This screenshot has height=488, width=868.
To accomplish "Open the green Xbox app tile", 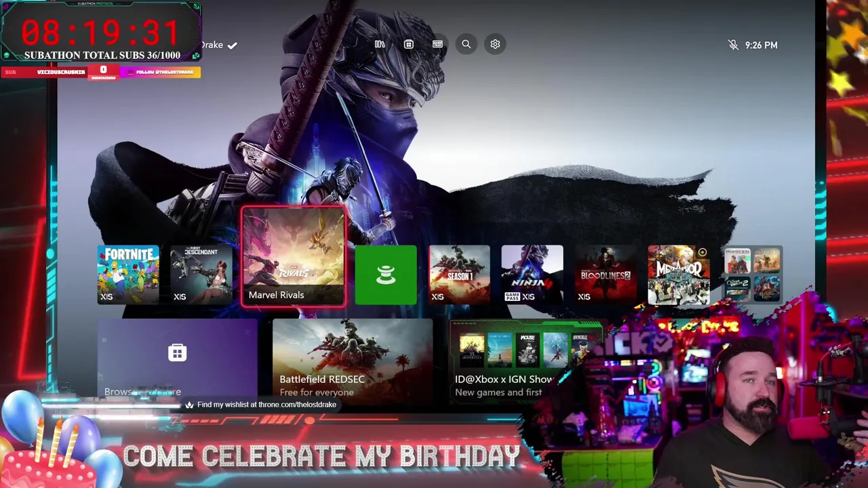I will tap(386, 274).
